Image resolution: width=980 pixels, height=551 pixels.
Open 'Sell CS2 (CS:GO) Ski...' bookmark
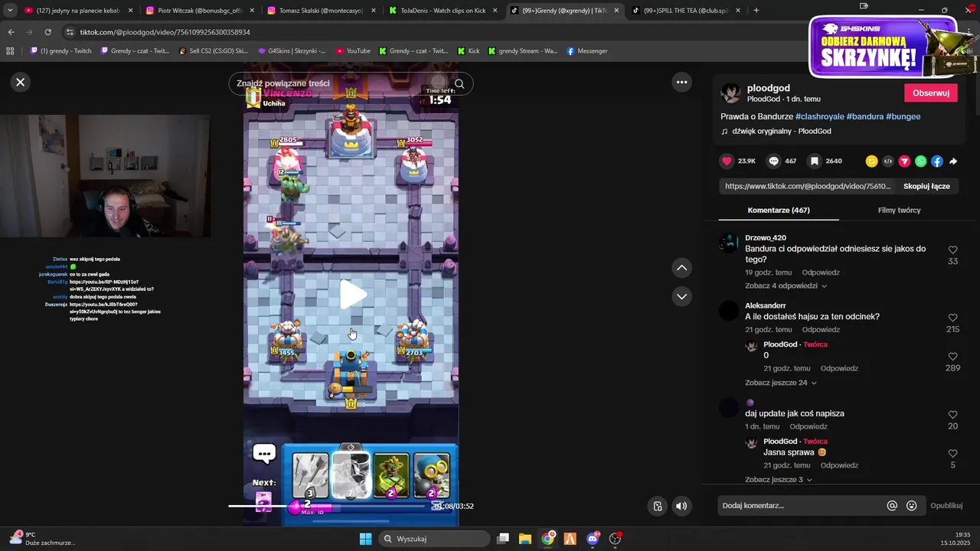tap(213, 51)
